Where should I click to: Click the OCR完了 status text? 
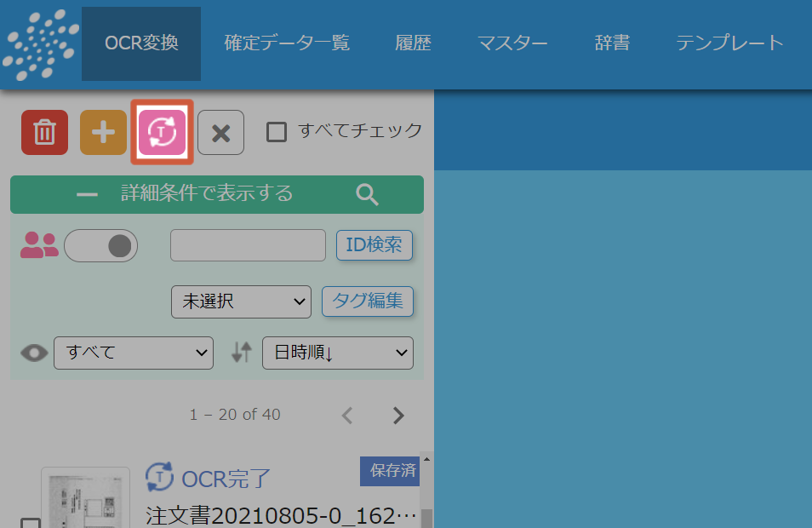pyautogui.click(x=226, y=479)
